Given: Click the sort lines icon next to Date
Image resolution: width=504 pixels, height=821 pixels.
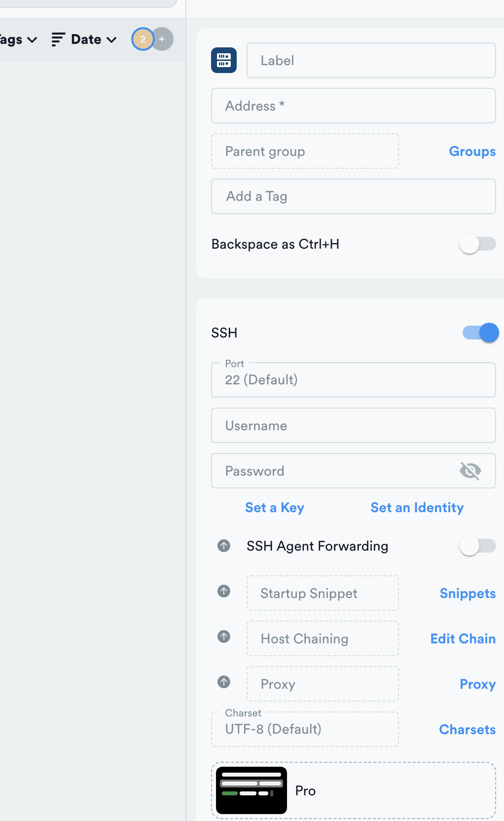Looking at the screenshot, I should (x=58, y=39).
